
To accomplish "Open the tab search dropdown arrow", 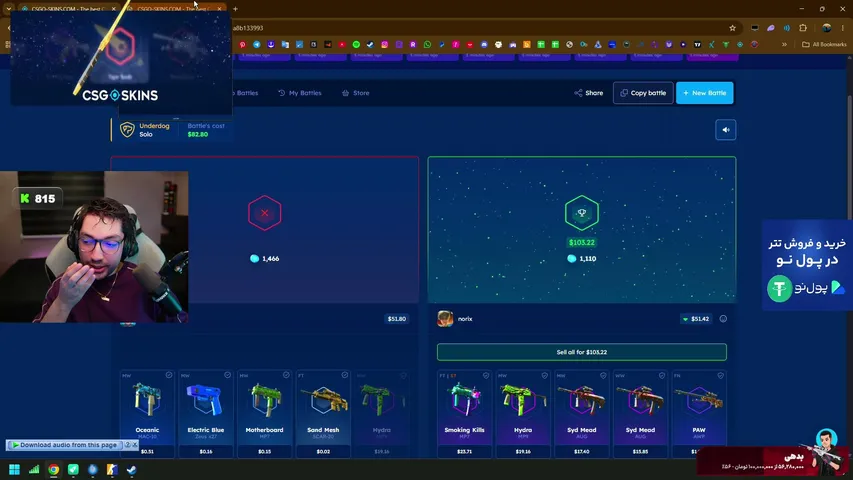I will 9,9.
